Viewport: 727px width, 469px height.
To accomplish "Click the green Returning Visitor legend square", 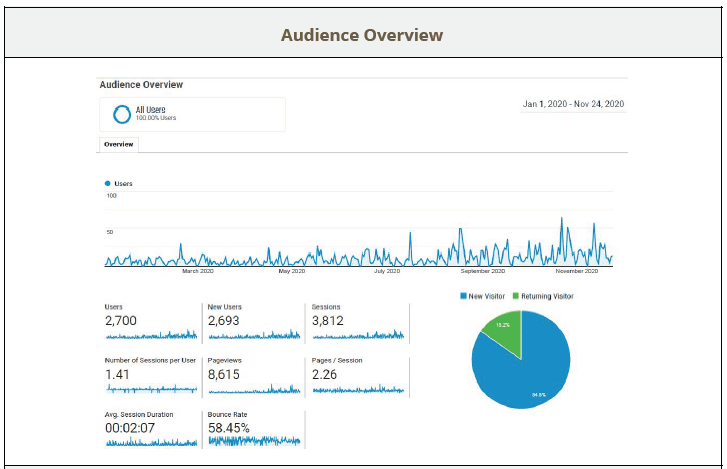I will (x=516, y=296).
